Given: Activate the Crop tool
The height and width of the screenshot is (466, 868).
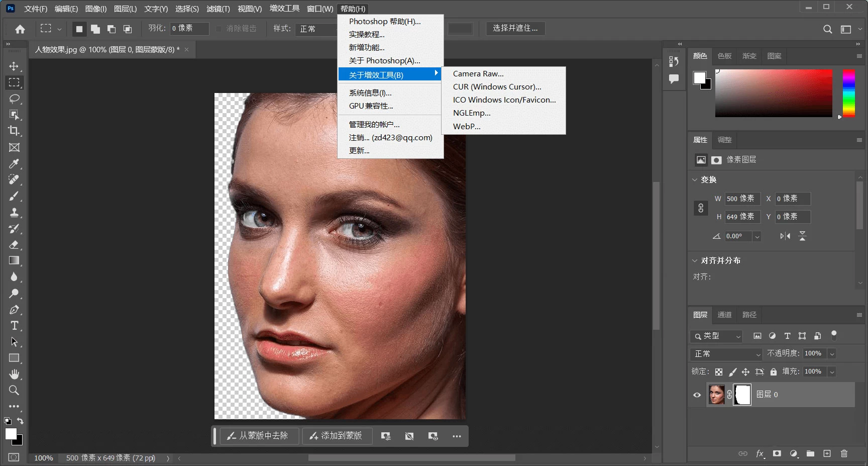Looking at the screenshot, I should point(15,131).
